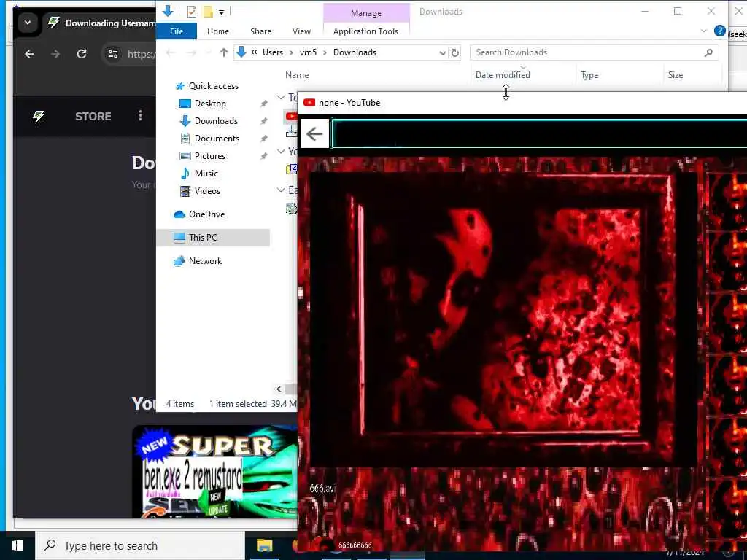Click the Properties quick access toolbar icon

click(x=192, y=12)
